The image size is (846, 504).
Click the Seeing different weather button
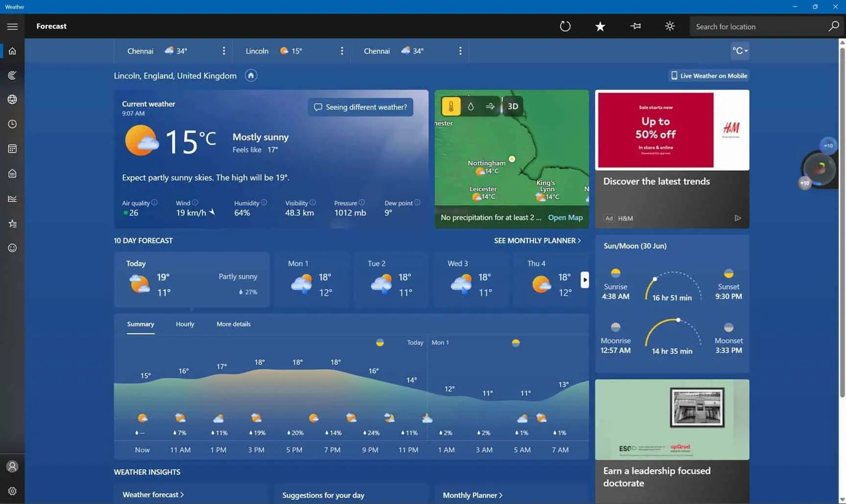tap(360, 107)
